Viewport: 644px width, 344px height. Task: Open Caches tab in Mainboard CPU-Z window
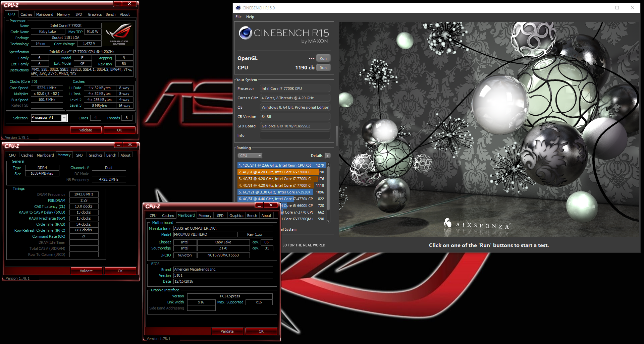(168, 216)
